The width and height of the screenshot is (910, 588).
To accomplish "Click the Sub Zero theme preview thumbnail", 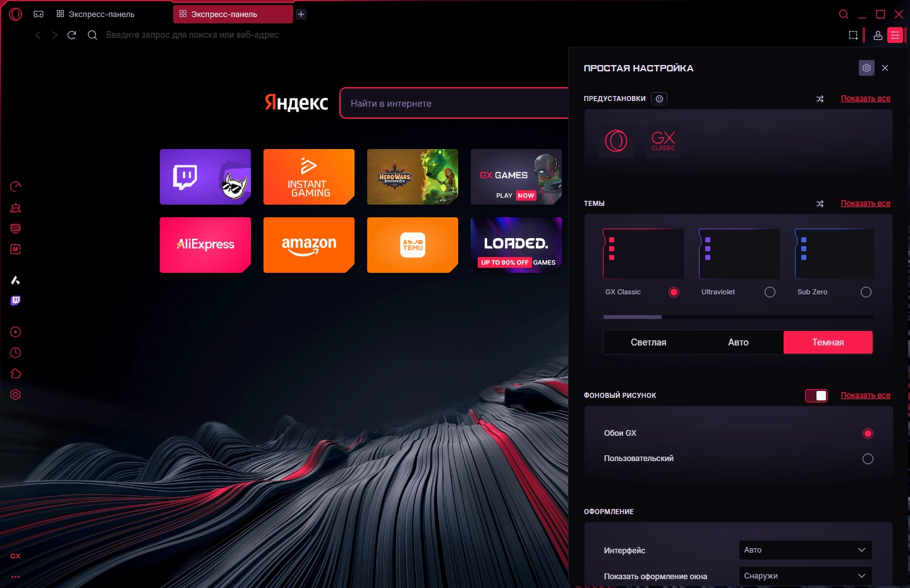I will click(x=835, y=254).
